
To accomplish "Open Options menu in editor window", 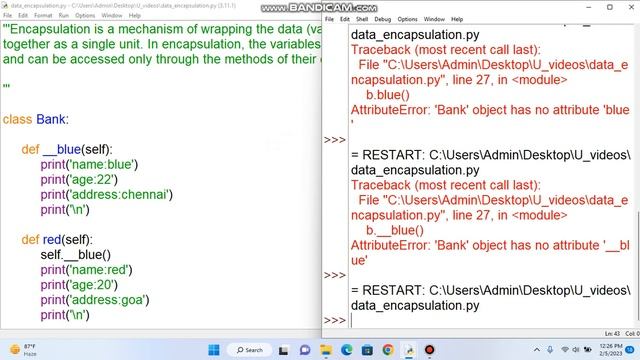I will tap(85, 16).
